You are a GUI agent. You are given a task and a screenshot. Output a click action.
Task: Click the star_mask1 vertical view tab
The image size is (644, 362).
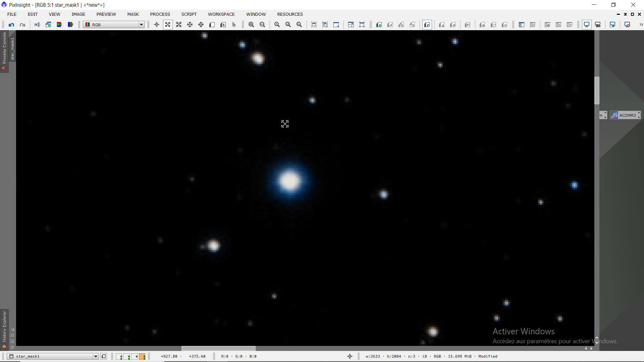pos(13,49)
